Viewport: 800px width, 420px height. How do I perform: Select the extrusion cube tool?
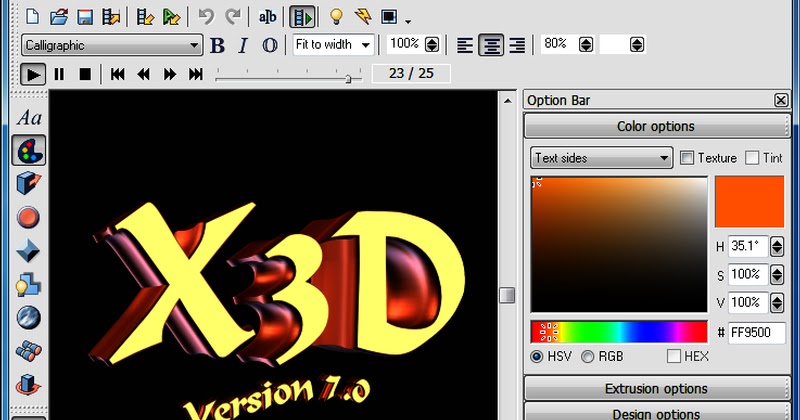pyautogui.click(x=28, y=184)
